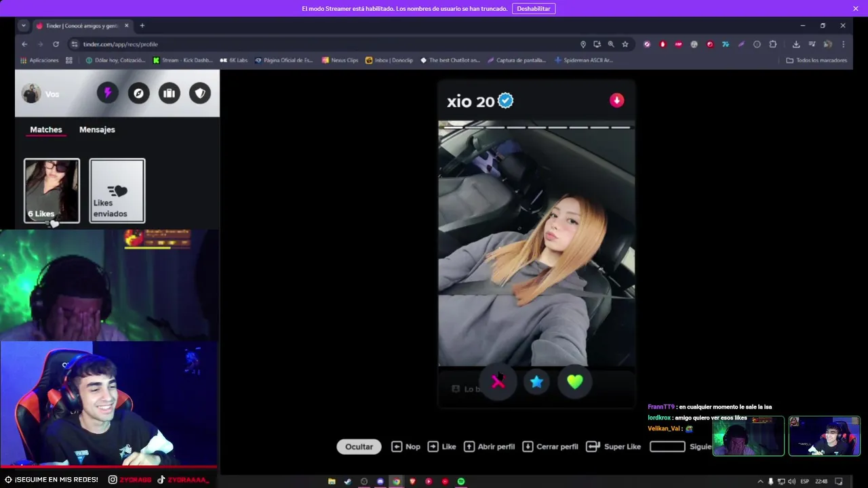Open the Chrome three-dot menu
Viewport: 868px width, 488px height.
(844, 44)
